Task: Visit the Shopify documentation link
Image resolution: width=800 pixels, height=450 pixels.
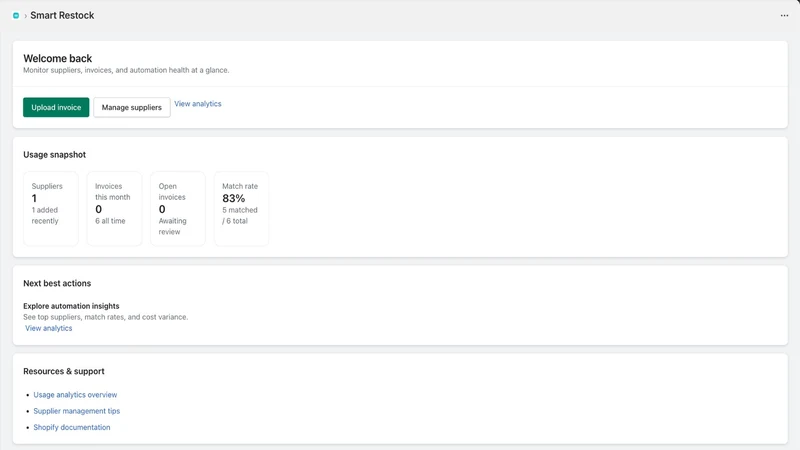Action: [71, 427]
